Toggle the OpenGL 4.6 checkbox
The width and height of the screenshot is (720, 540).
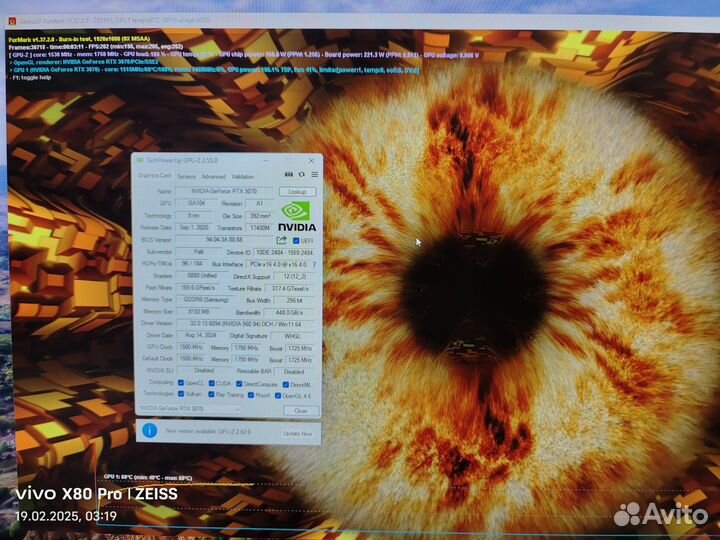click(x=278, y=395)
